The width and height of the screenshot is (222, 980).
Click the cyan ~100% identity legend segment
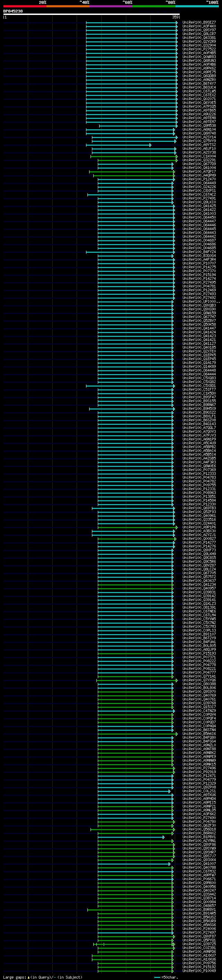tap(197, 6)
